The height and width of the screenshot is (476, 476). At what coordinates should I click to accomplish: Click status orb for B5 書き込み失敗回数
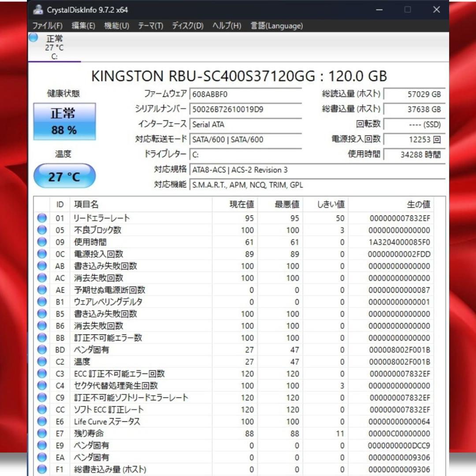[x=42, y=314]
